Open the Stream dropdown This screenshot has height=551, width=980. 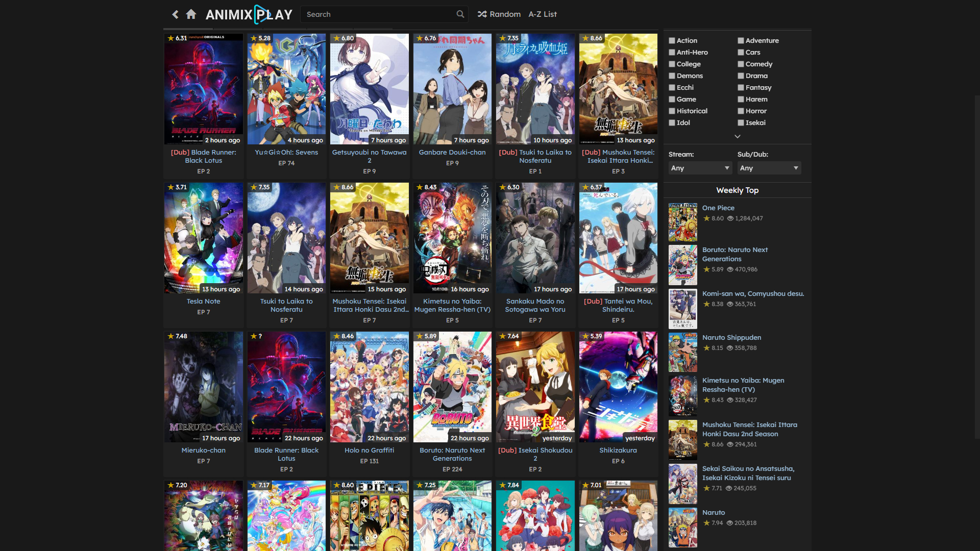coord(700,168)
